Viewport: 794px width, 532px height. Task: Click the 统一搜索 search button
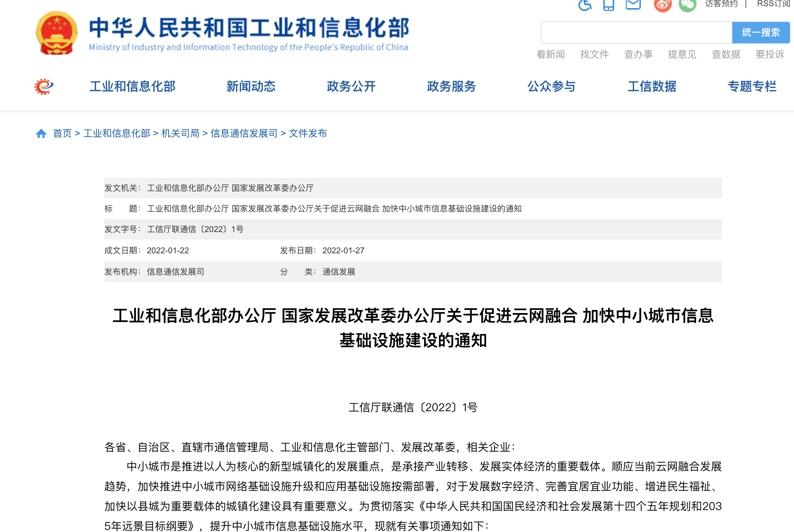(760, 33)
